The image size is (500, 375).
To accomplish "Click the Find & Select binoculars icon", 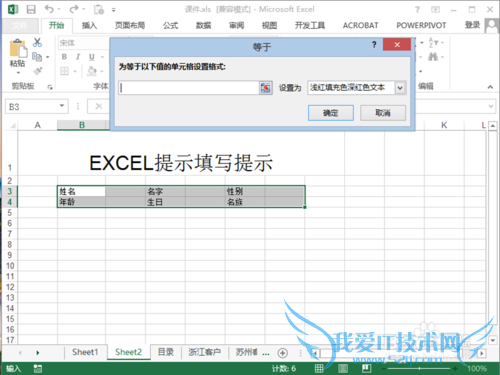I will click(433, 57).
